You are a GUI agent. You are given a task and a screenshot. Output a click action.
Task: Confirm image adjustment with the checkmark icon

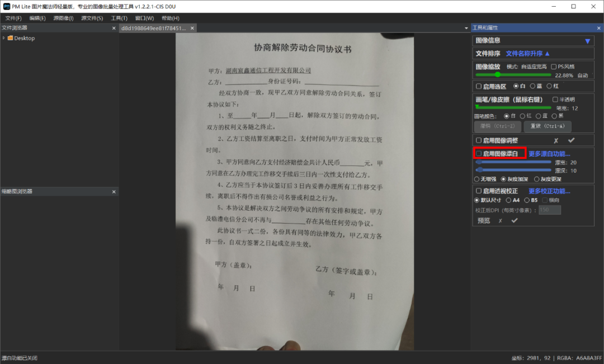[571, 140]
